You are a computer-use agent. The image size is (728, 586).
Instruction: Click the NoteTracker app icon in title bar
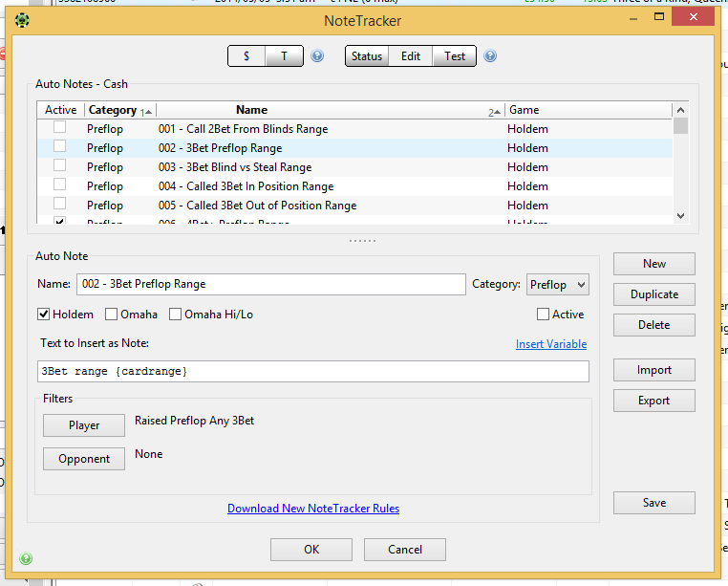click(22, 20)
